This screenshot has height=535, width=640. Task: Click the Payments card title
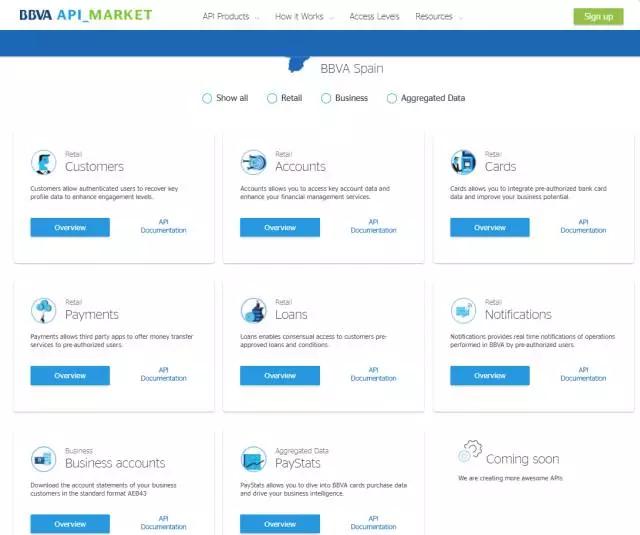pos(92,315)
